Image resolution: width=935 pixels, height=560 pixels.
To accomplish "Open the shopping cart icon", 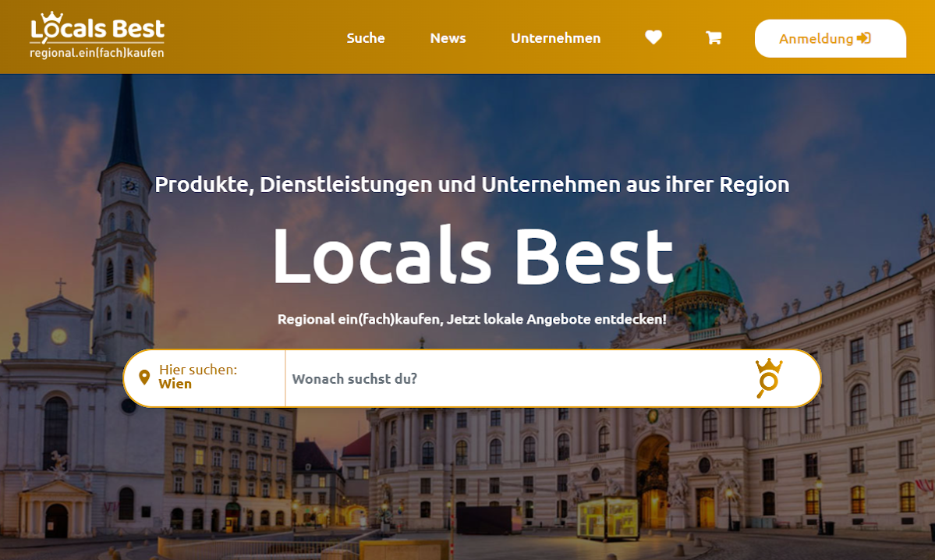I will coord(714,38).
